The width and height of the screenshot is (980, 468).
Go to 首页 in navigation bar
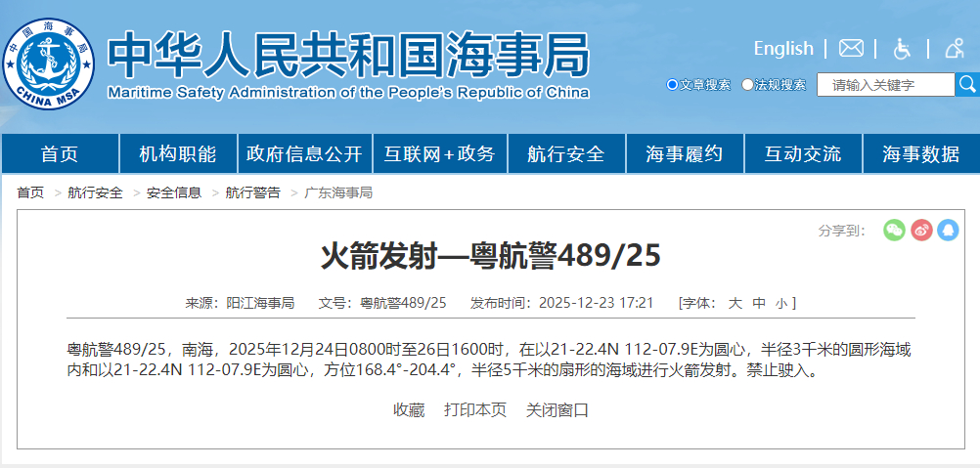click(x=60, y=153)
